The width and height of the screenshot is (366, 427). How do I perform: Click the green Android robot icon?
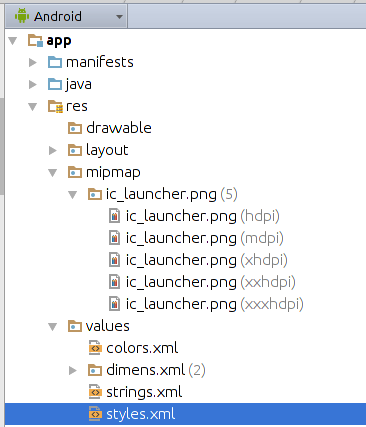click(x=22, y=16)
